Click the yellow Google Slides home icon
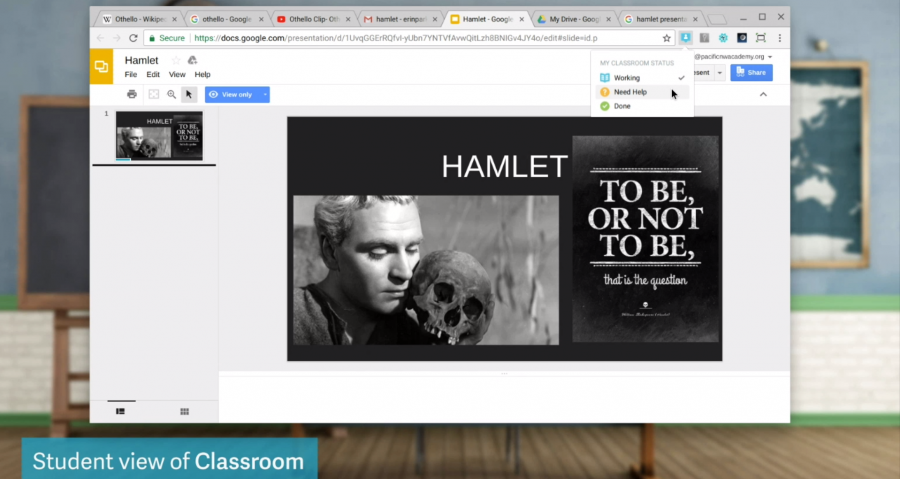Image resolution: width=900 pixels, height=479 pixels. [102, 67]
